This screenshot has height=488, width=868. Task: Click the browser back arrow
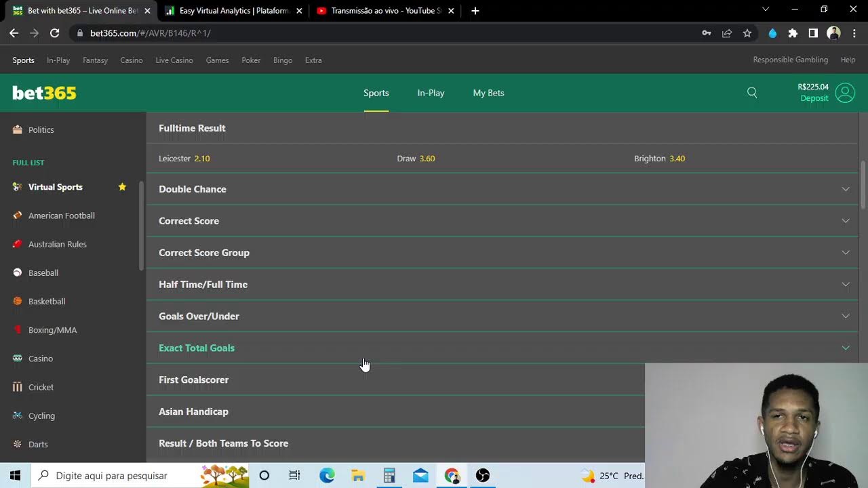point(14,33)
